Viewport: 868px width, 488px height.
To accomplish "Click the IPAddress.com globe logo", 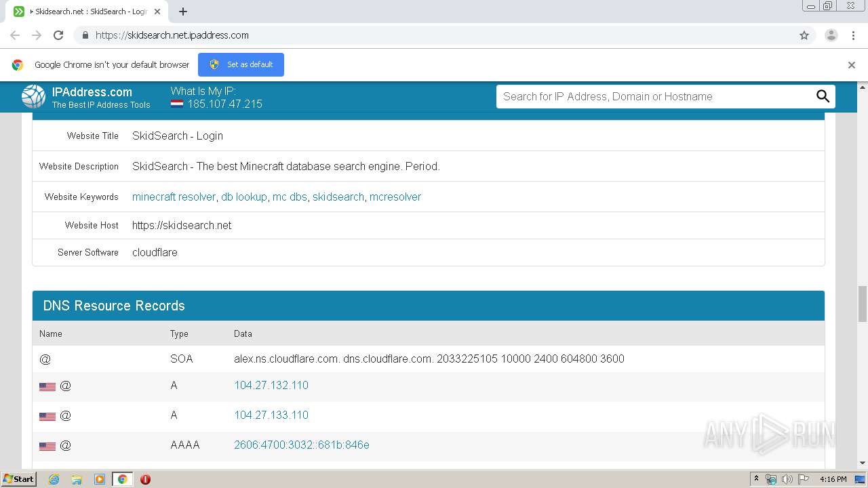I will point(33,97).
